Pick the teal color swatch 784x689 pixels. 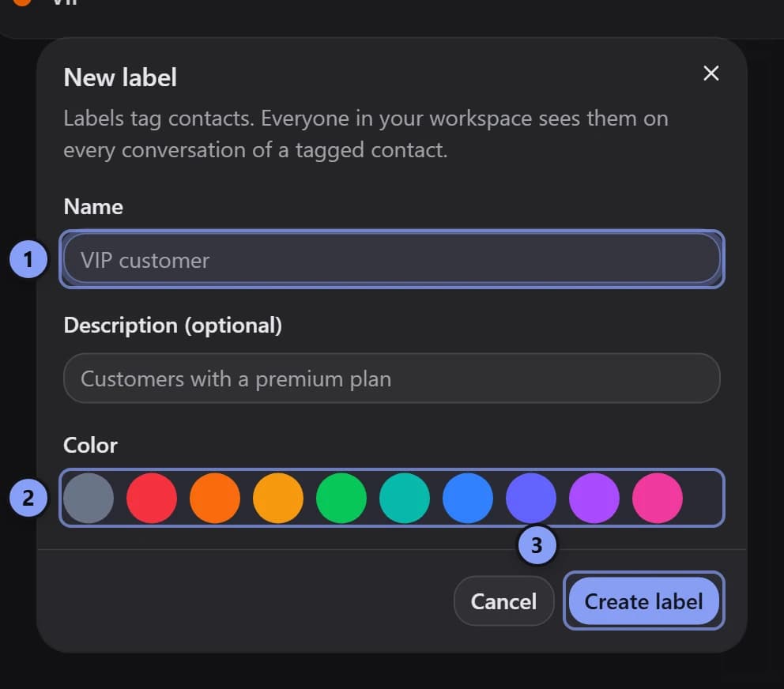405,498
